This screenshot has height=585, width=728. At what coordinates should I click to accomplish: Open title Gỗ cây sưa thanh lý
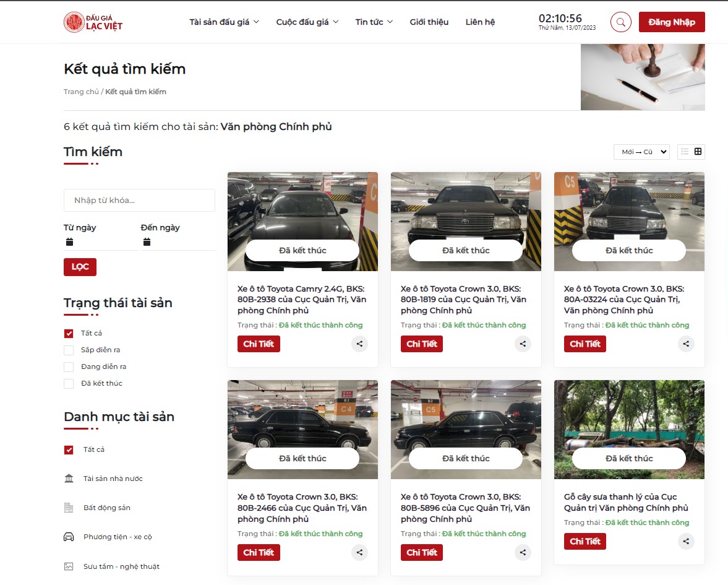point(626,502)
